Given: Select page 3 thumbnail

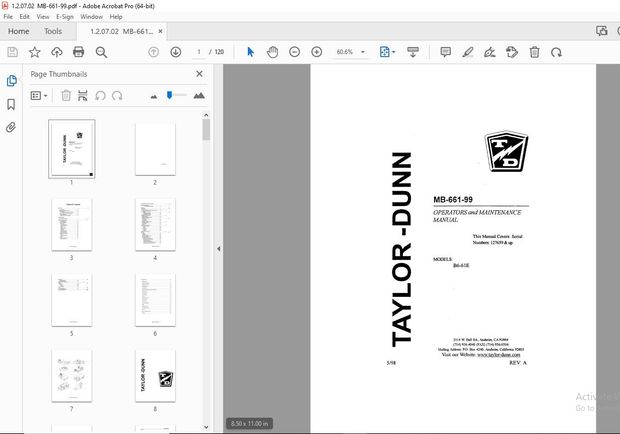Looking at the screenshot, I should (72, 225).
